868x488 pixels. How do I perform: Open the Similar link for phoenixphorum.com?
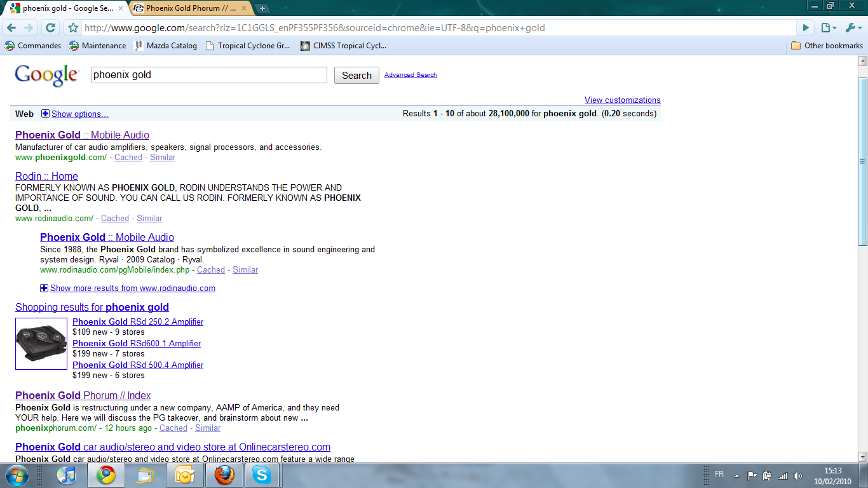208,428
